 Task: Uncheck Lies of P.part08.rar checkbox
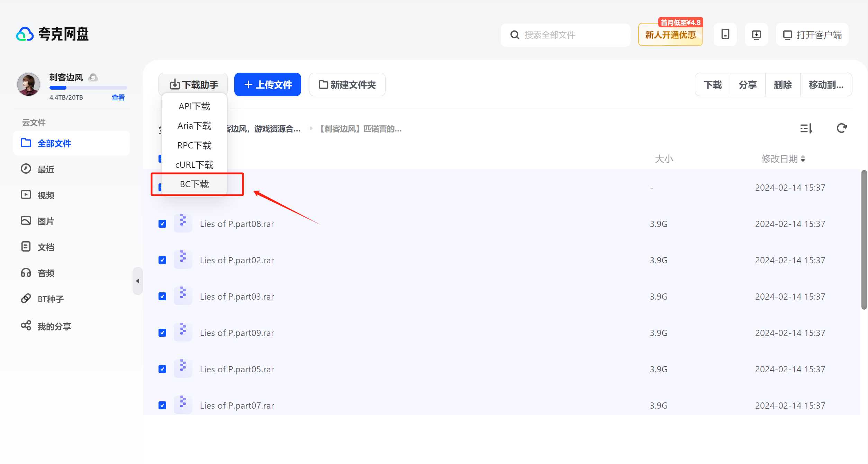coord(162,224)
